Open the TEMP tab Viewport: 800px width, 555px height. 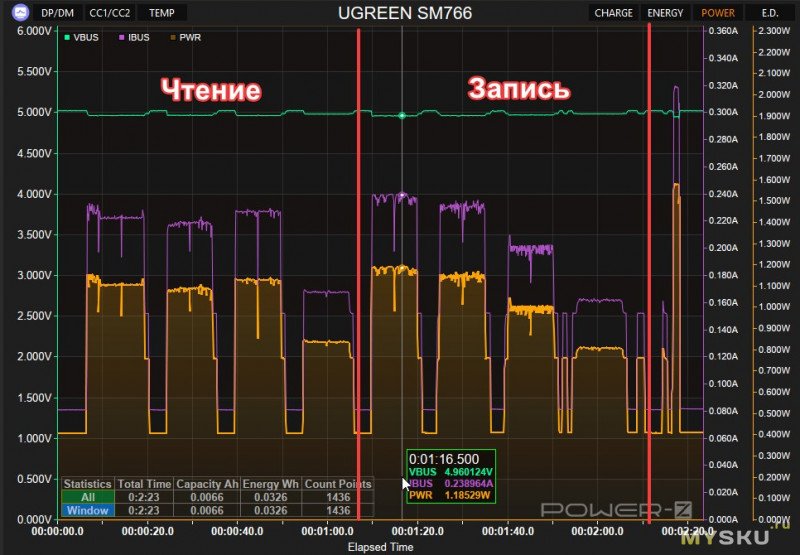click(162, 13)
